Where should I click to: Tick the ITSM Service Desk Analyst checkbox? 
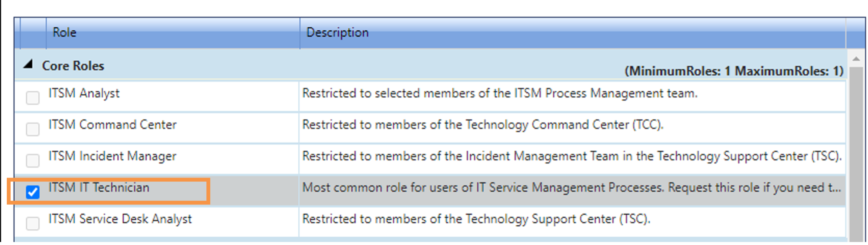coord(33,223)
